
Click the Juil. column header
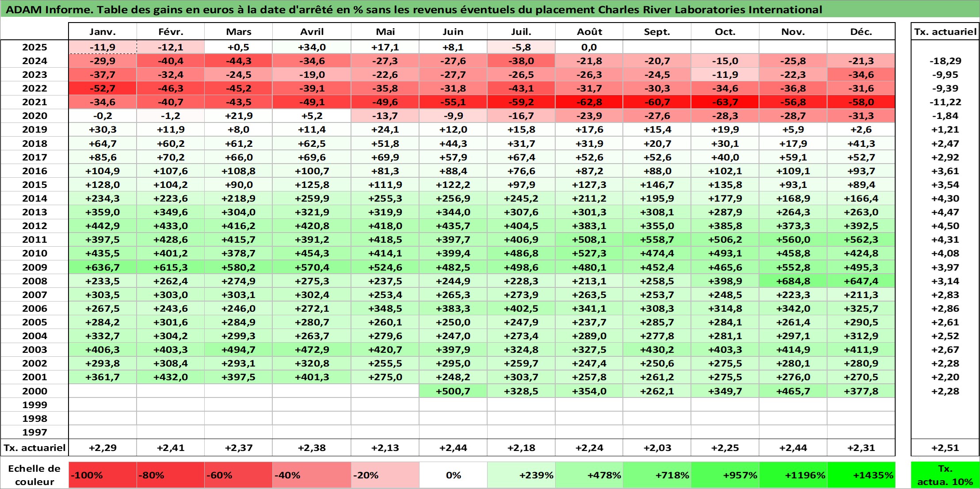521,31
